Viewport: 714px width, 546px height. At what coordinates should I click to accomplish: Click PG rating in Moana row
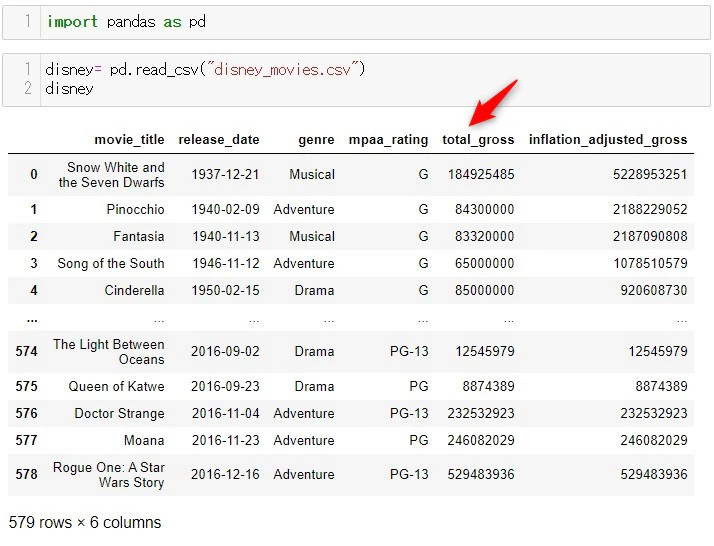click(418, 440)
